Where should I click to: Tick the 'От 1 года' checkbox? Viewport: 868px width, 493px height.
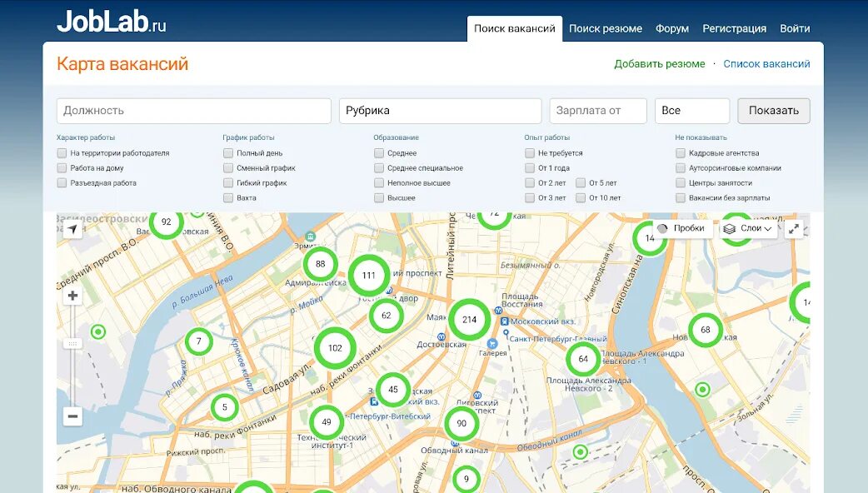pos(530,167)
